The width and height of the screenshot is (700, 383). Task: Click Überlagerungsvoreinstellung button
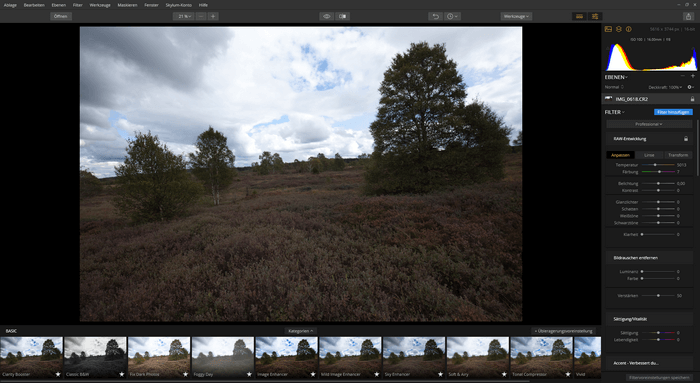pyautogui.click(x=563, y=331)
